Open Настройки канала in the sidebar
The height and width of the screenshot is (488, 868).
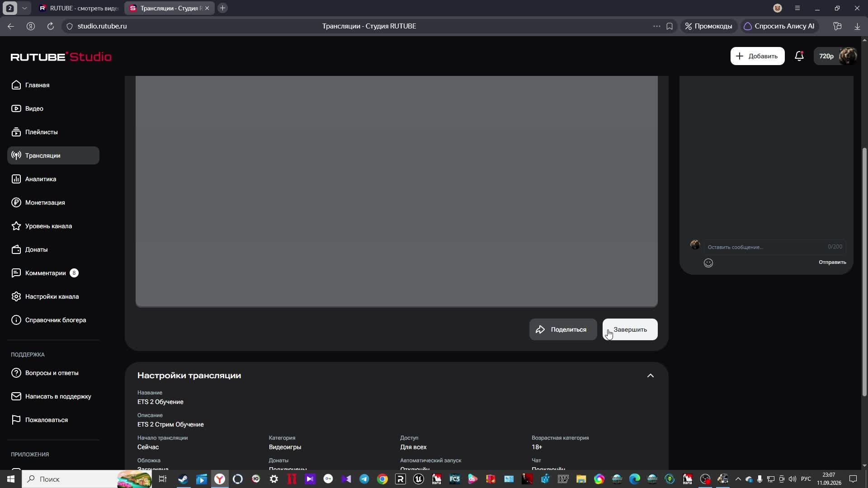coord(53,296)
